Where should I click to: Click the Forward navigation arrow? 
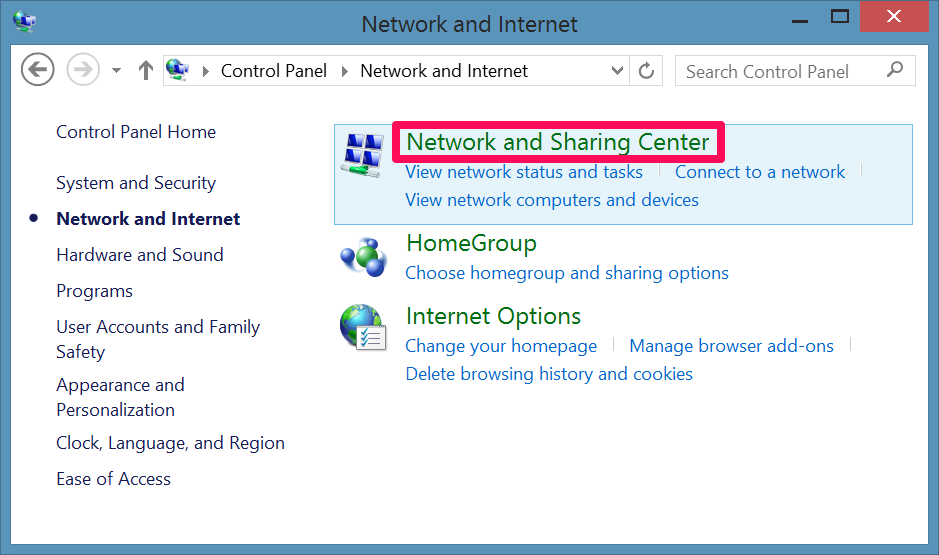(x=83, y=69)
